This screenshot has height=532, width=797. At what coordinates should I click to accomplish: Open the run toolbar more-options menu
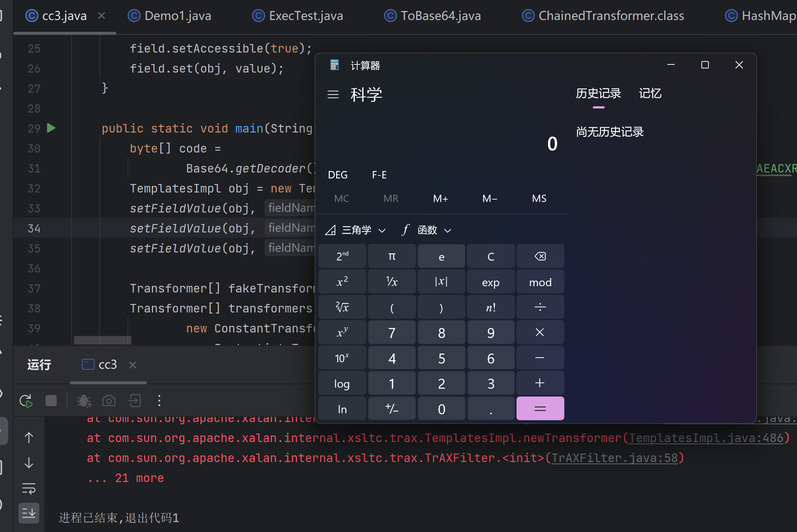tap(159, 401)
